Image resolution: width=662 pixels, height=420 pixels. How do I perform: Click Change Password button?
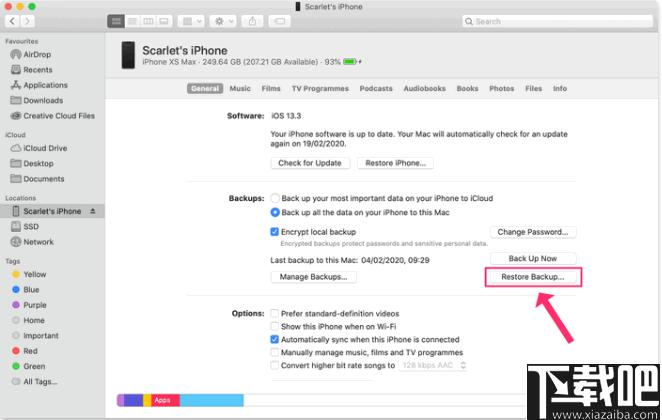pos(533,232)
